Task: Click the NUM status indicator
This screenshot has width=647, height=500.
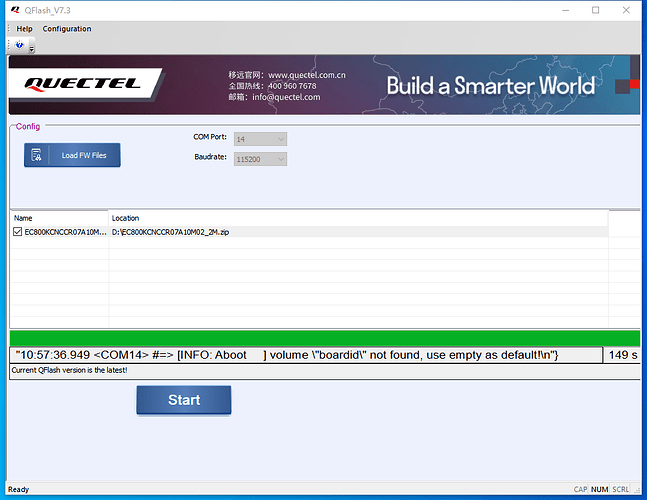Action: (x=599, y=489)
